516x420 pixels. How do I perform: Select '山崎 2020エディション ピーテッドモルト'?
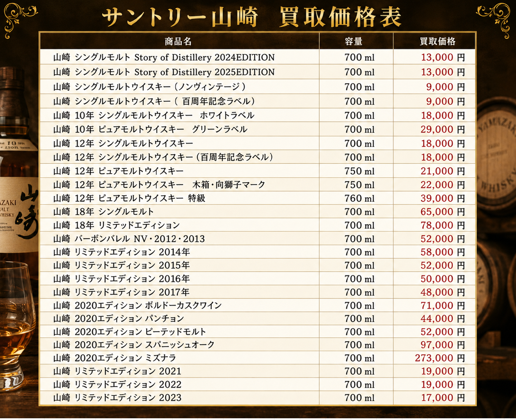[130, 332]
